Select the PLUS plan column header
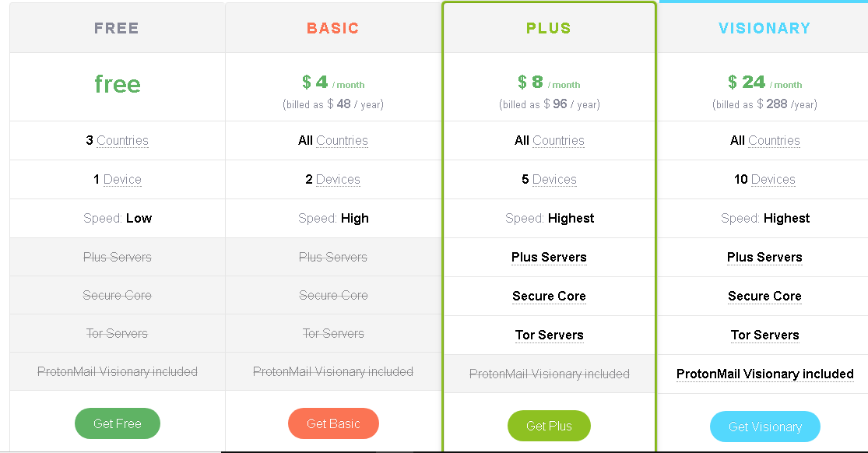868x453 pixels. tap(549, 28)
